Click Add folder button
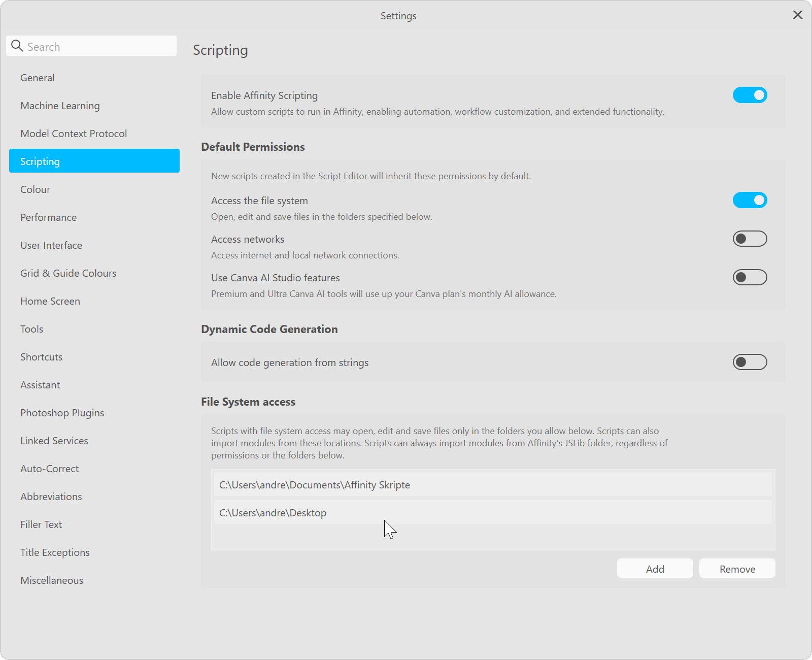This screenshot has width=812, height=660. coord(655,569)
